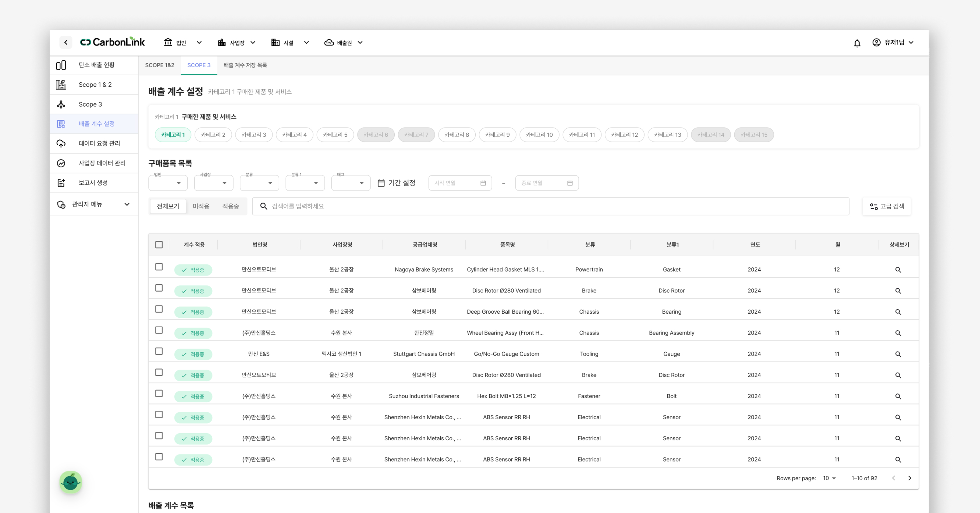Click the 보고서 생성 document icon

click(61, 183)
